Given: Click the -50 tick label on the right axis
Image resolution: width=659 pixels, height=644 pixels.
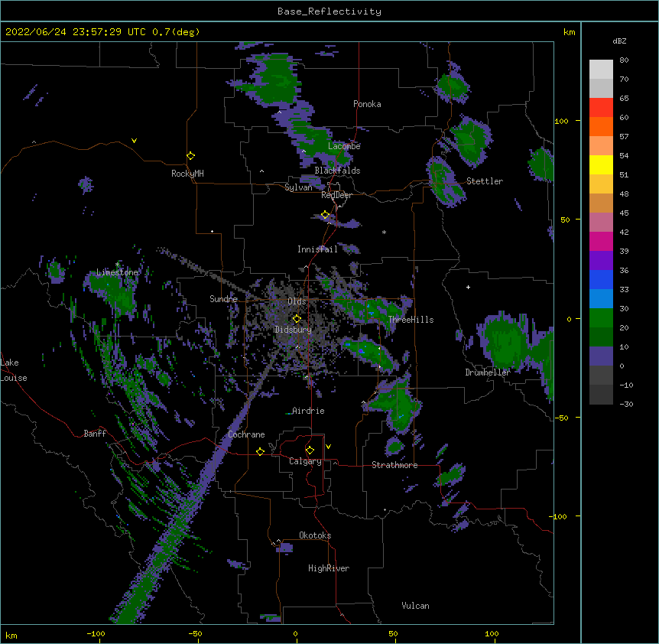Looking at the screenshot, I should click(561, 418).
